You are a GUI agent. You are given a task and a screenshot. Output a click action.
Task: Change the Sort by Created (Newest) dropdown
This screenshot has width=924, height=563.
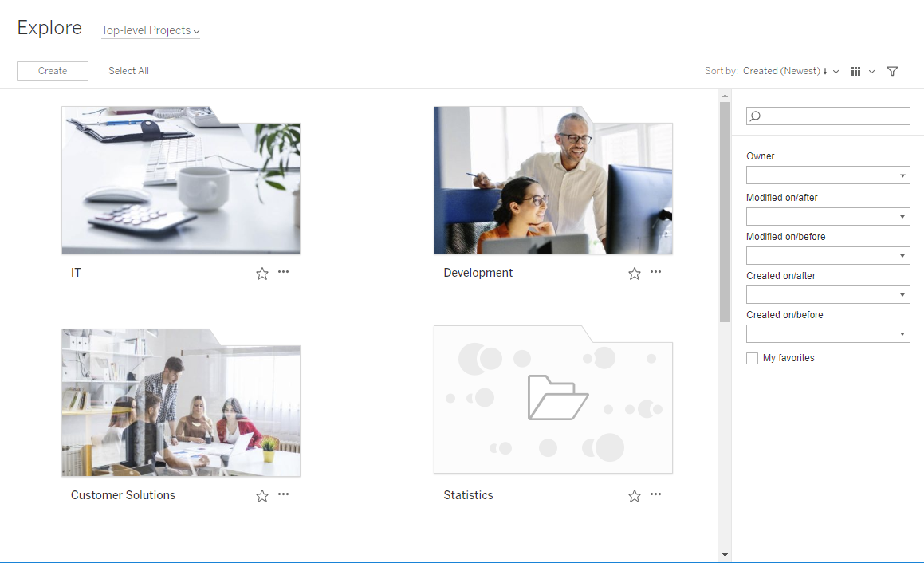point(791,71)
